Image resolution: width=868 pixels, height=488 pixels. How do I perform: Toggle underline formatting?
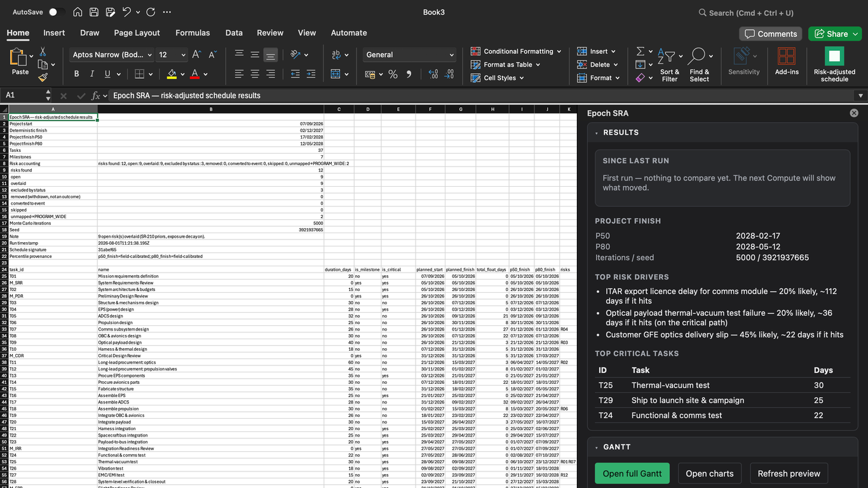[x=107, y=74]
